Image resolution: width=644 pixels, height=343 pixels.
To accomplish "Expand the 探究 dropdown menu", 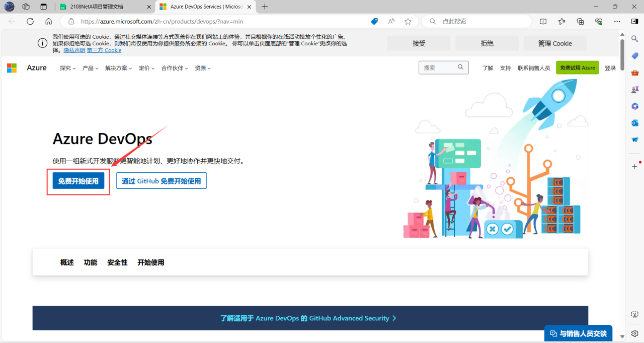I will 67,68.
